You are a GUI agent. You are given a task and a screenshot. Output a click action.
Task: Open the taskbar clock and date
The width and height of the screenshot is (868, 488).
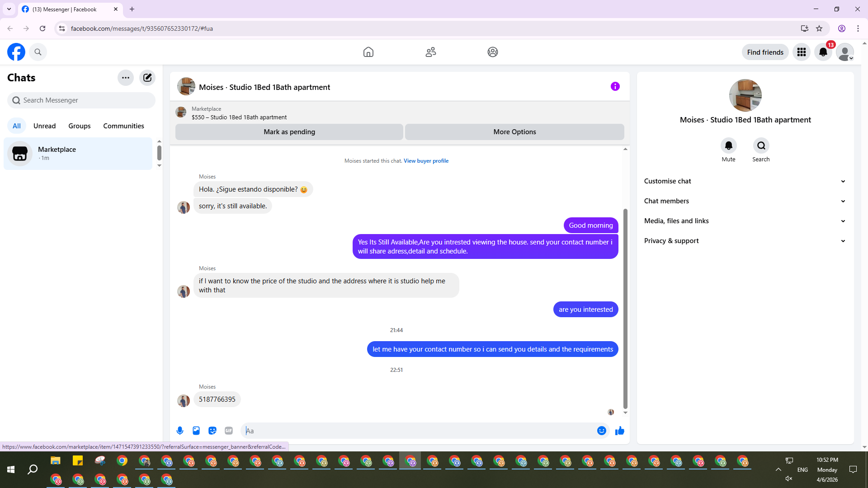tap(827, 470)
